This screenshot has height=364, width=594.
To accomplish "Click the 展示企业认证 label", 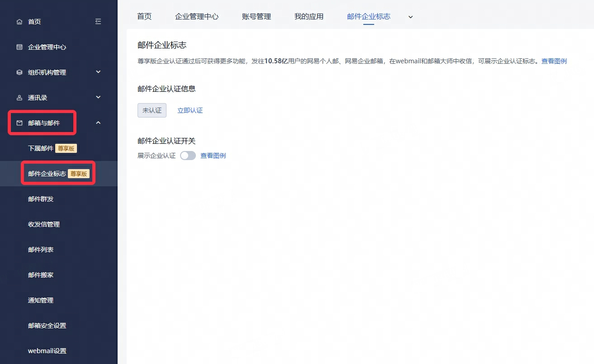I will point(157,156).
